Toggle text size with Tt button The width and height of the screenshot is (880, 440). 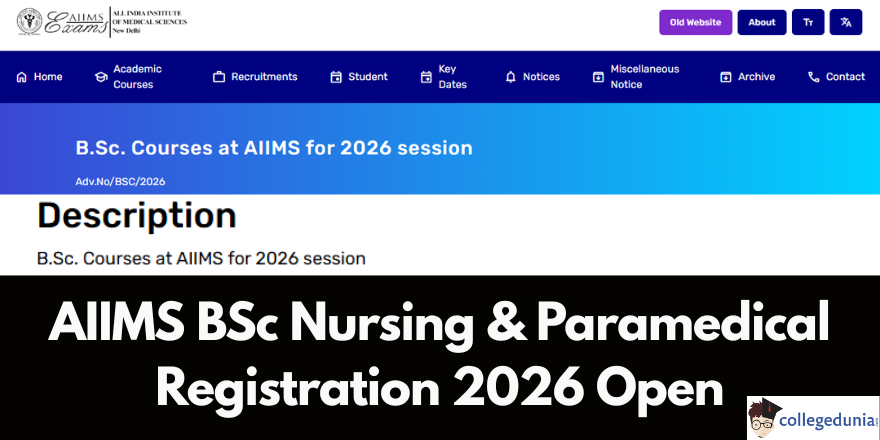pos(808,22)
